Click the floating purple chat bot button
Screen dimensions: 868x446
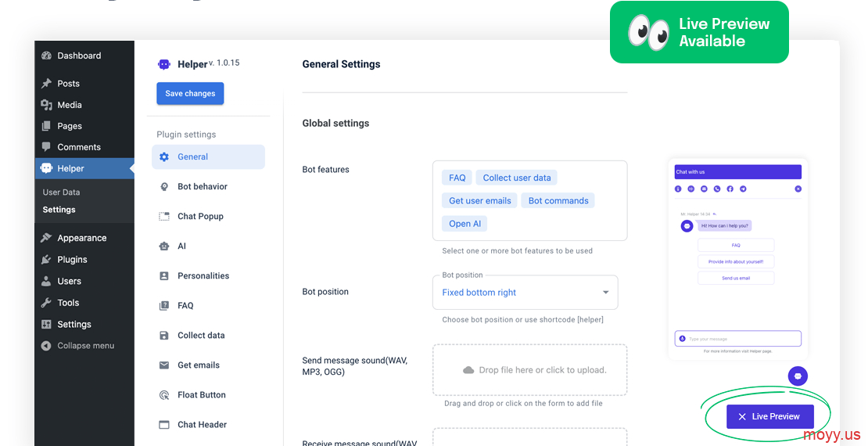798,376
